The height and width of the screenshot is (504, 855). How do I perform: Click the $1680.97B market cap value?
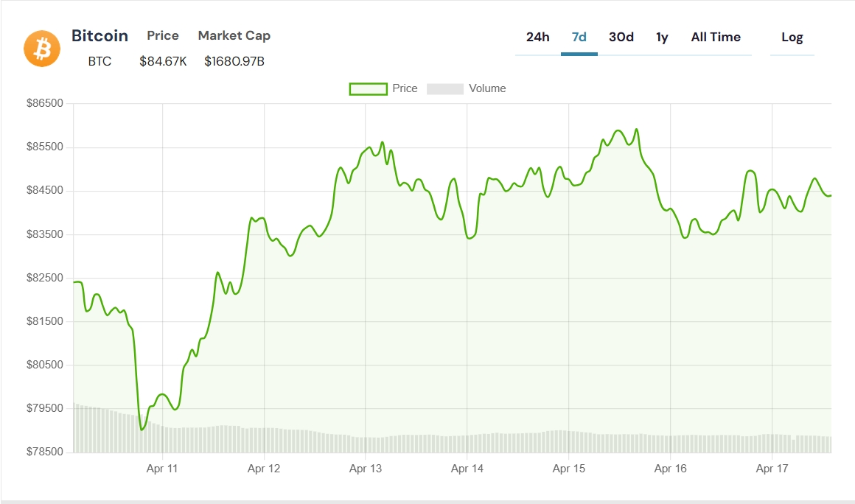click(234, 62)
